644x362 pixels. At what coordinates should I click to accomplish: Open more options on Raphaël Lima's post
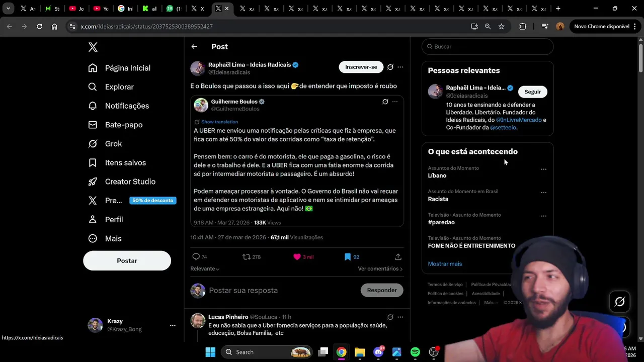pyautogui.click(x=400, y=67)
